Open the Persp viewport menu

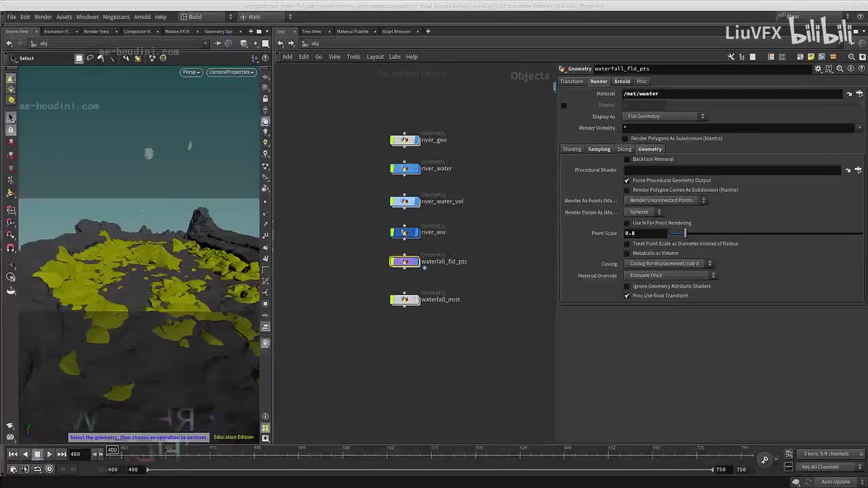click(191, 72)
